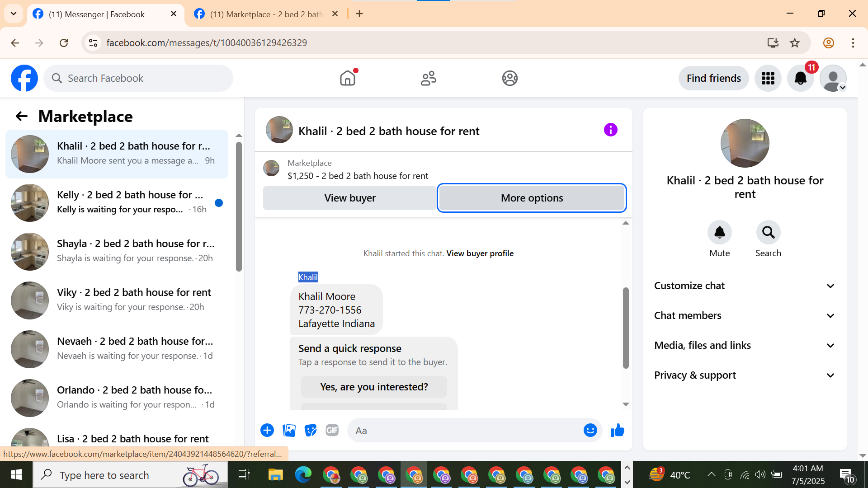This screenshot has width=868, height=488.
Task: Open a new browser tab
Action: [359, 14]
